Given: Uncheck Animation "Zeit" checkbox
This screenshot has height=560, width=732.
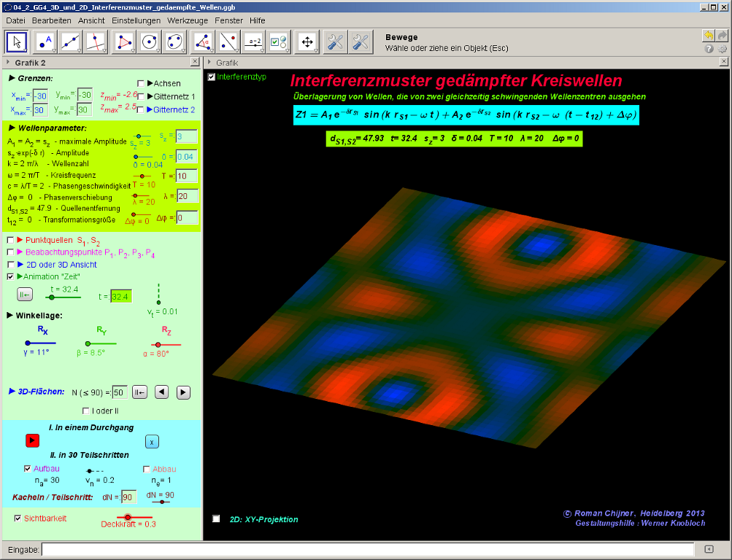Looking at the screenshot, I should pos(10,277).
